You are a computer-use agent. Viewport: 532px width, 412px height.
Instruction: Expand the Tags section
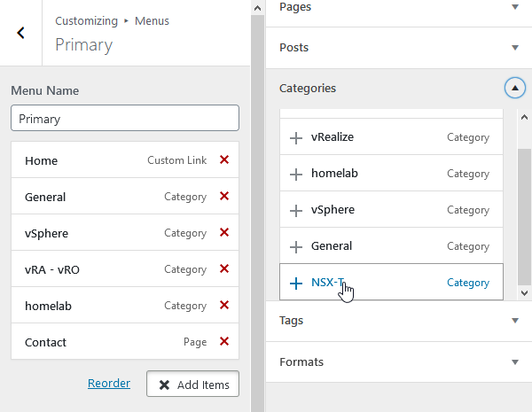click(x=514, y=321)
